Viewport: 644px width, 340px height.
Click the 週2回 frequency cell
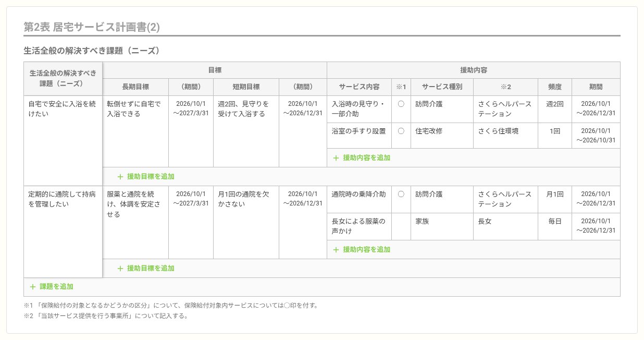tap(555, 108)
